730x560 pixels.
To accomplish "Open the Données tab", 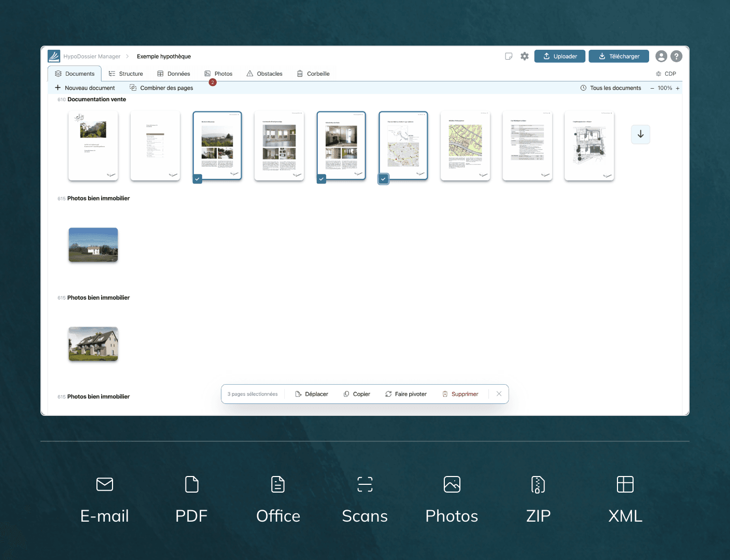I will click(174, 74).
